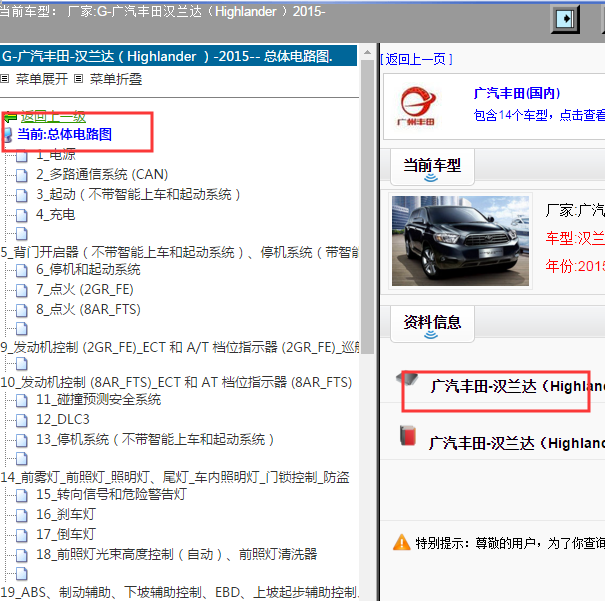Click the 广州丰田 brand logo
The width and height of the screenshot is (605, 601).
click(416, 106)
